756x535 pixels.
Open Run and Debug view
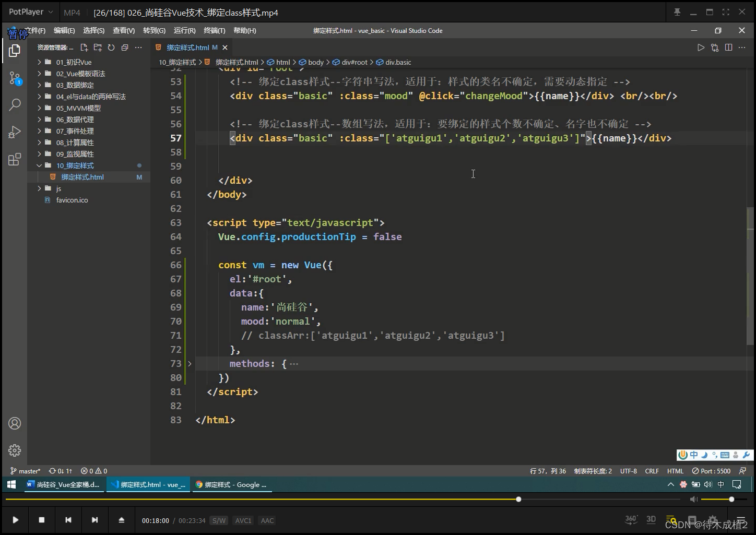click(15, 132)
